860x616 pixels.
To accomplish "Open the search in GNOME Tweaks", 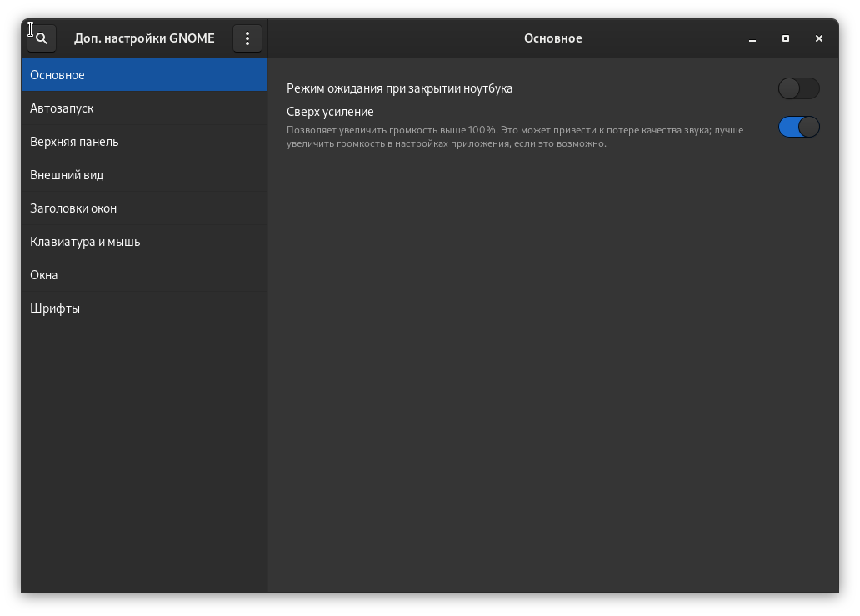I will [42, 38].
